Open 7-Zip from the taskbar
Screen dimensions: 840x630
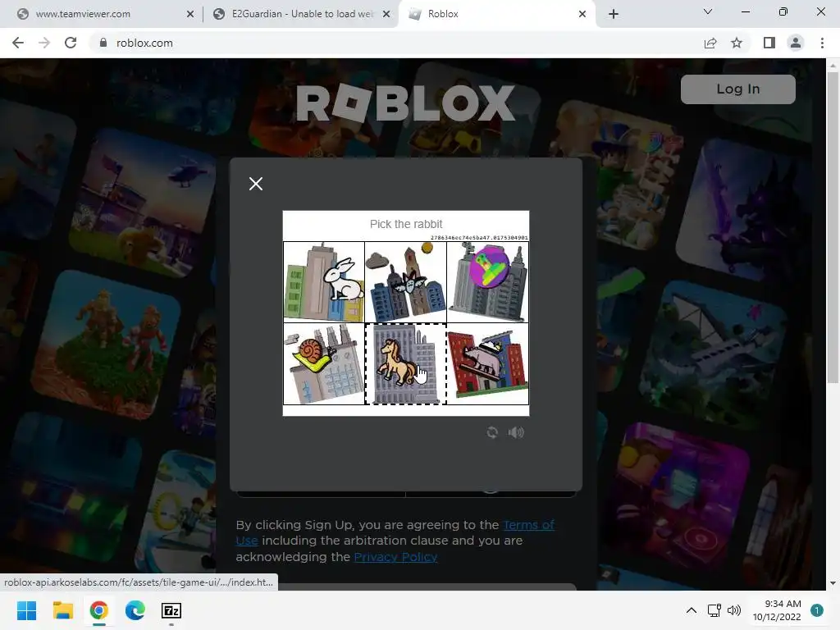point(171,610)
